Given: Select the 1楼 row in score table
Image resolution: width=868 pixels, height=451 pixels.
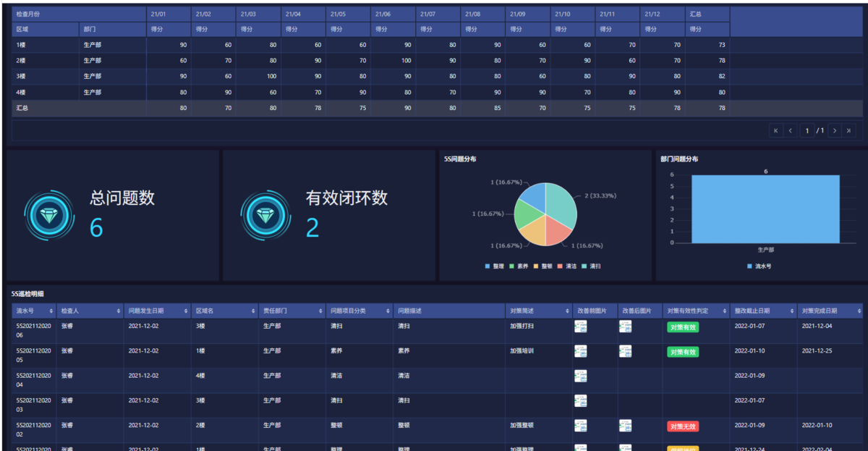Looking at the screenshot, I should (x=438, y=45).
